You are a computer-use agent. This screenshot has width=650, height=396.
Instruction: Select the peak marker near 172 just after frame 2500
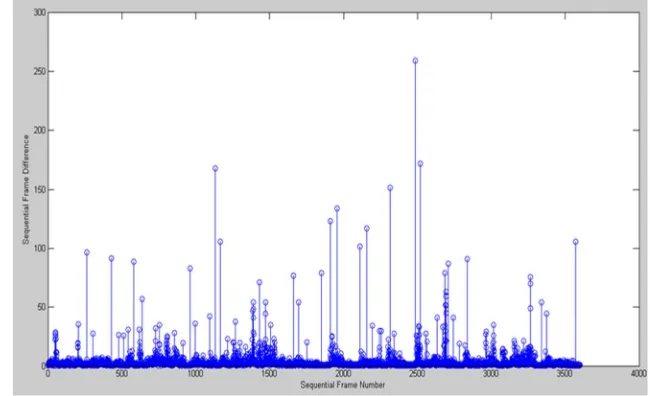[420, 164]
